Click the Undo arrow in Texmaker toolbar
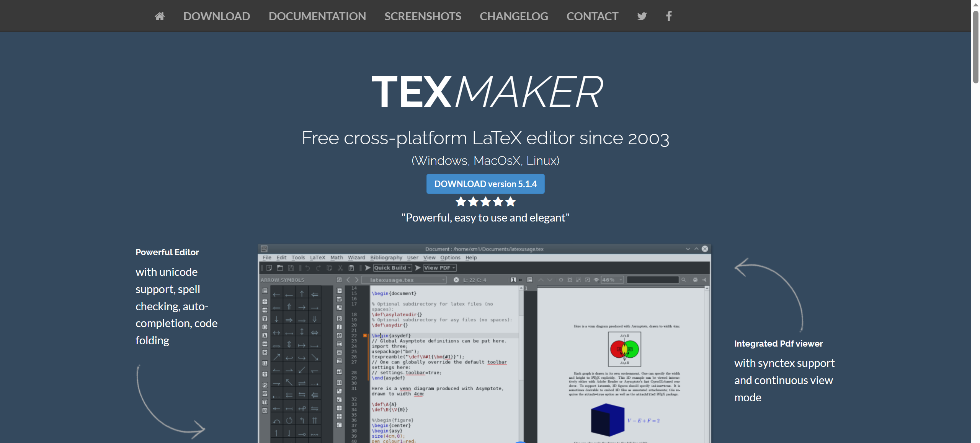This screenshot has height=443, width=980. 307,268
